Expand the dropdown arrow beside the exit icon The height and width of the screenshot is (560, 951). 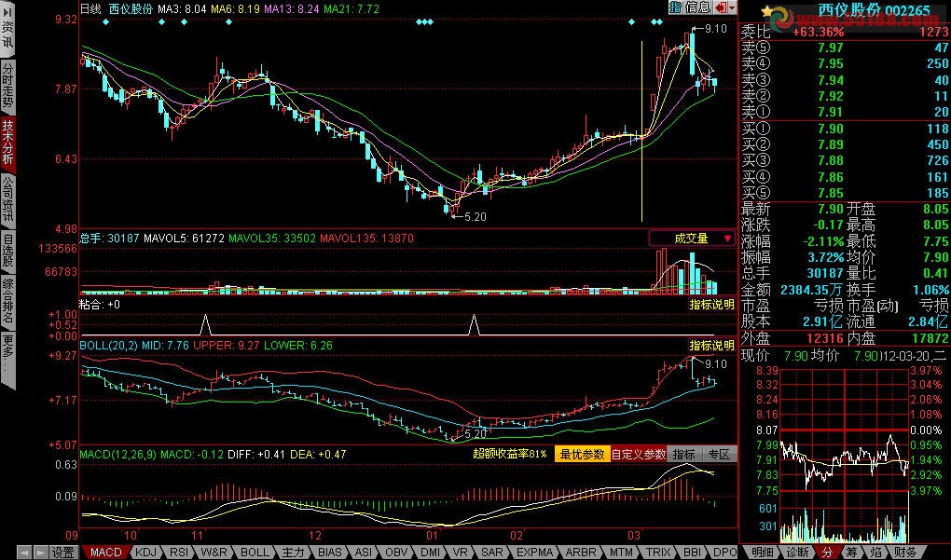point(733,7)
